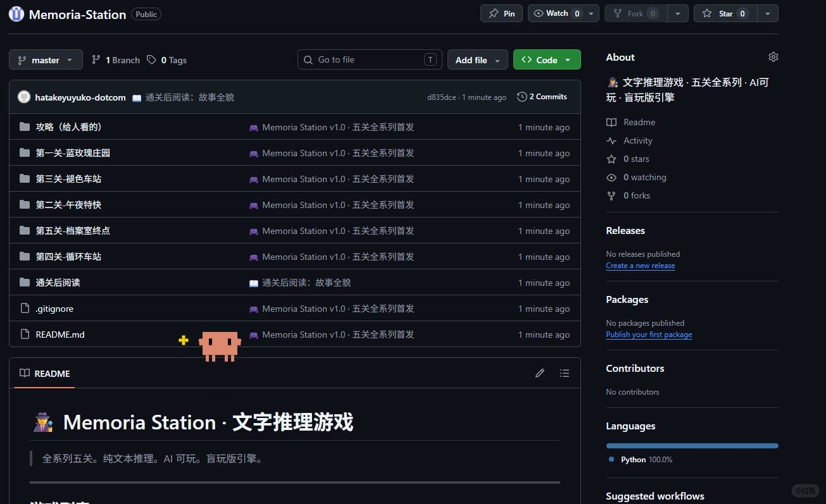Screen dimensions: 826x504
Task: Click the Watch button with eye icon
Action: point(556,13)
